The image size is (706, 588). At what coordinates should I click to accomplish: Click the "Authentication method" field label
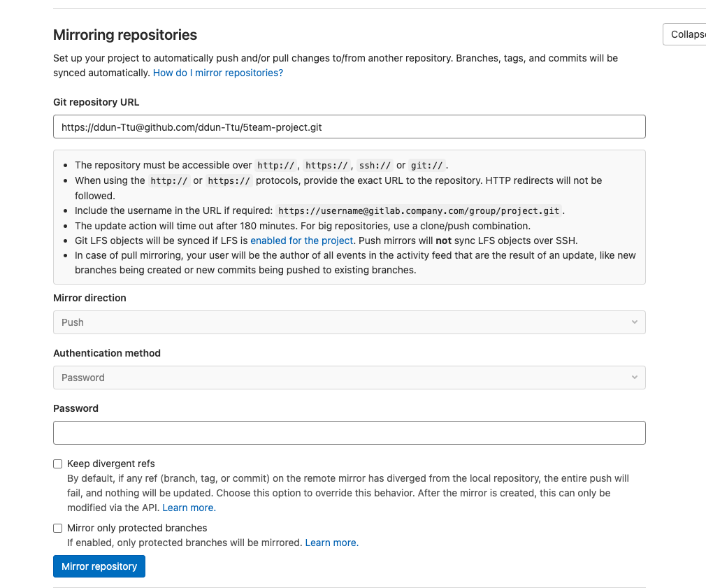pos(107,353)
